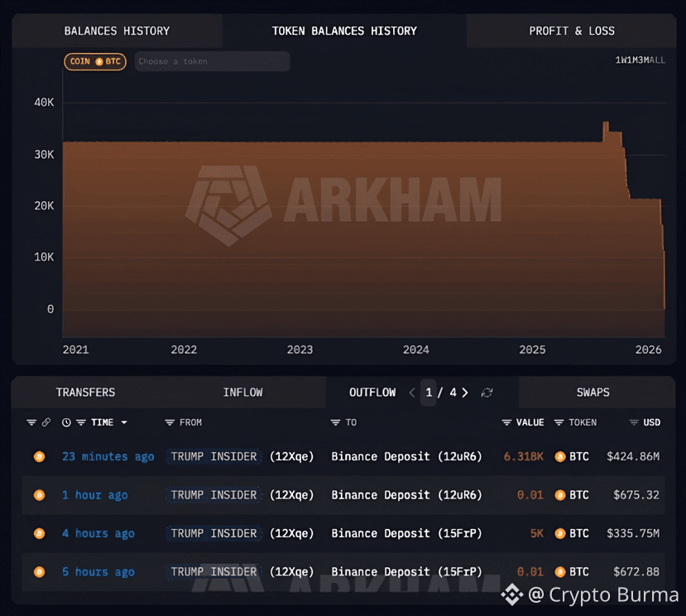Select the Inflow tab
Viewport: 686px width, 616px height.
click(x=242, y=392)
